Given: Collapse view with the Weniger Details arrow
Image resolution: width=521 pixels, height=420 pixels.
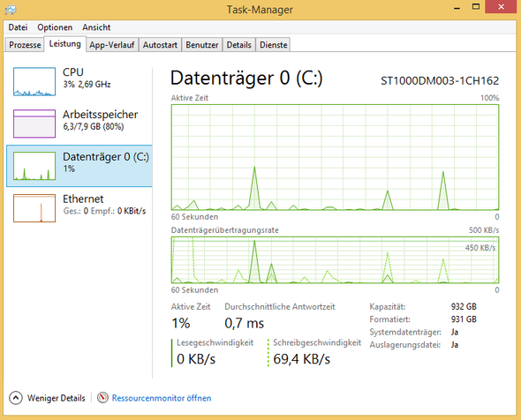Looking at the screenshot, I should (x=16, y=398).
